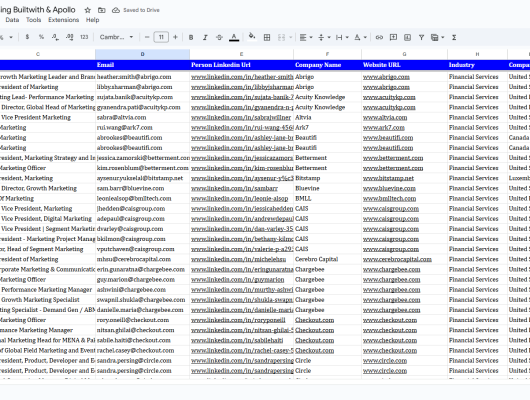Screen dimensions: 530x400
Task: Select the Bluevine company cell
Action: point(327,189)
